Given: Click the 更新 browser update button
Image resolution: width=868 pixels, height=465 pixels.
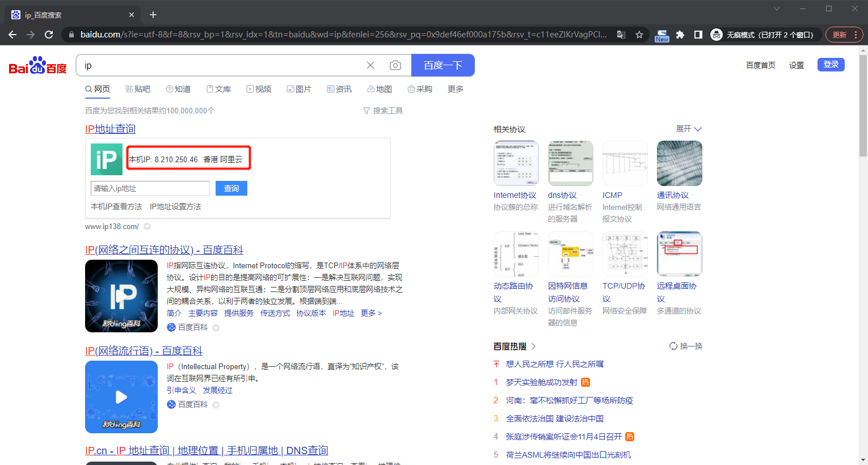Looking at the screenshot, I should point(844,35).
